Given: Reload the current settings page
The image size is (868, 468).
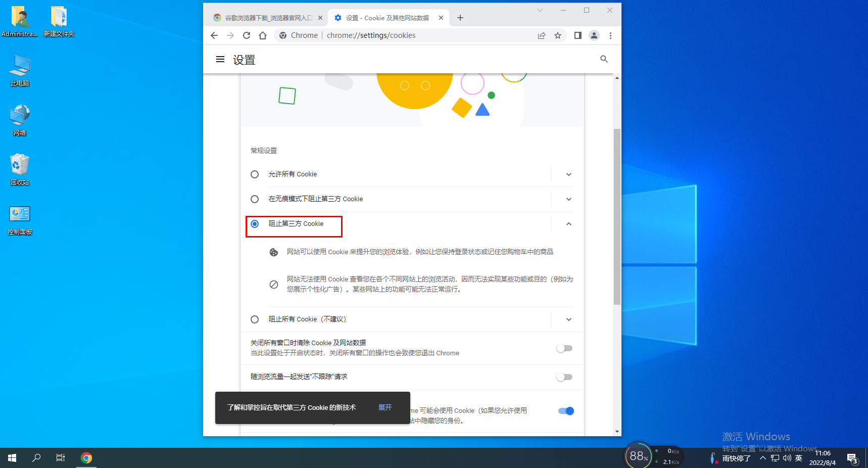Looking at the screenshot, I should 247,35.
